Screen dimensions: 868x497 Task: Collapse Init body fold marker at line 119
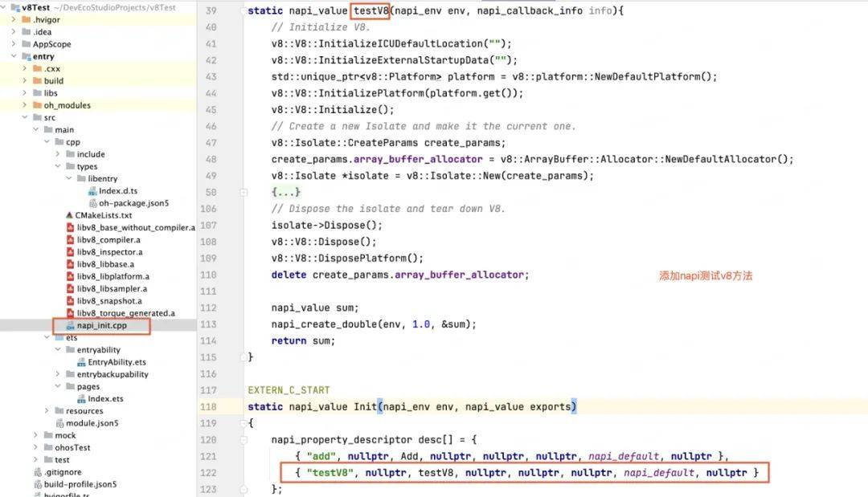(244, 423)
